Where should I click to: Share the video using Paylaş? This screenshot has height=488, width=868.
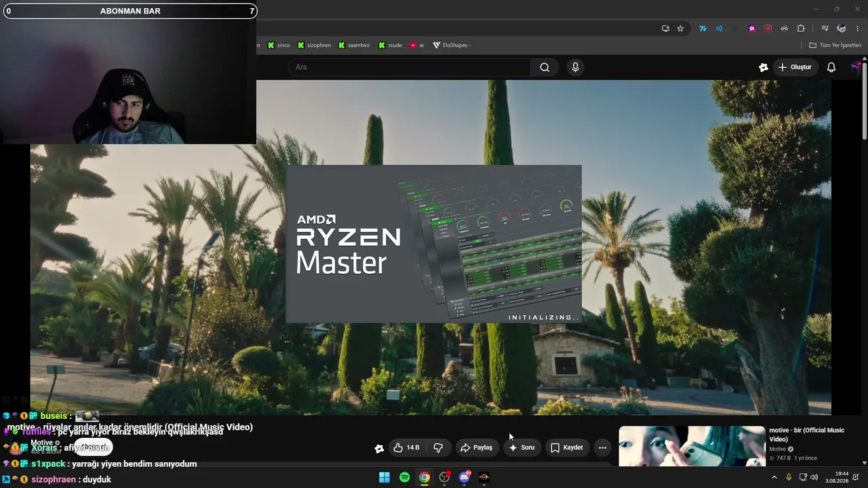[x=476, y=447]
